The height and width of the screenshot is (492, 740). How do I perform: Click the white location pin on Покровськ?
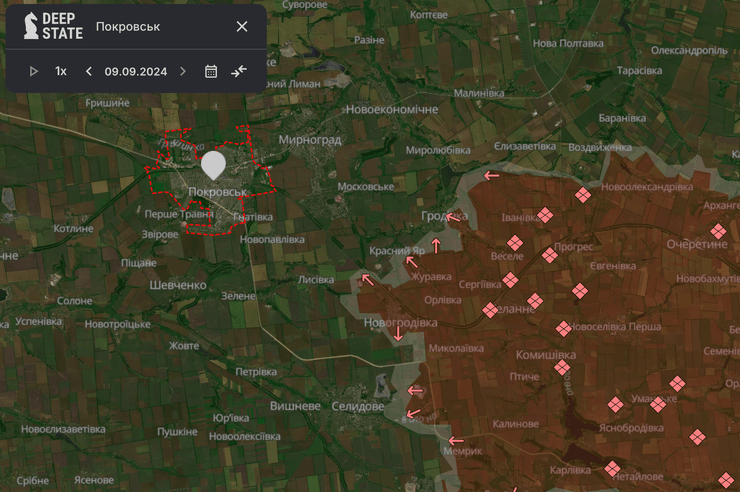(x=213, y=164)
